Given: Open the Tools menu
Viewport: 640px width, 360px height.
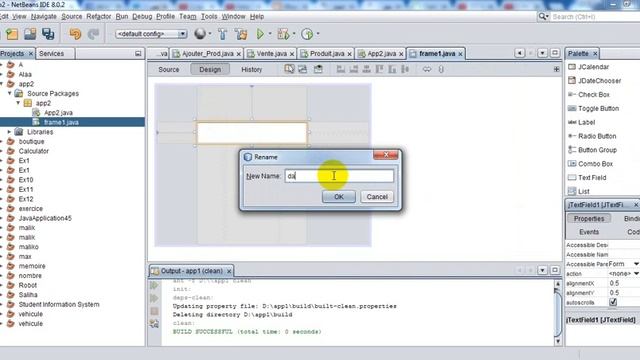Looking at the screenshot, I should click(209, 16).
